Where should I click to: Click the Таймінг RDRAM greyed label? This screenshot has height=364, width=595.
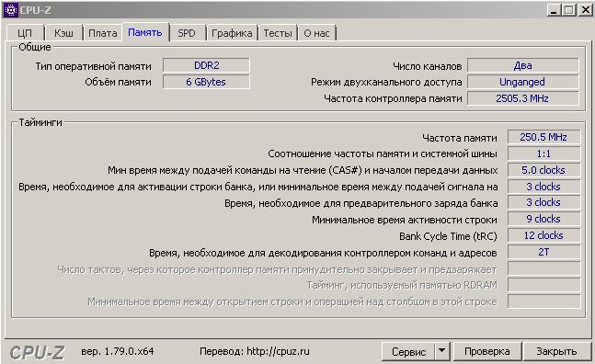(x=402, y=285)
